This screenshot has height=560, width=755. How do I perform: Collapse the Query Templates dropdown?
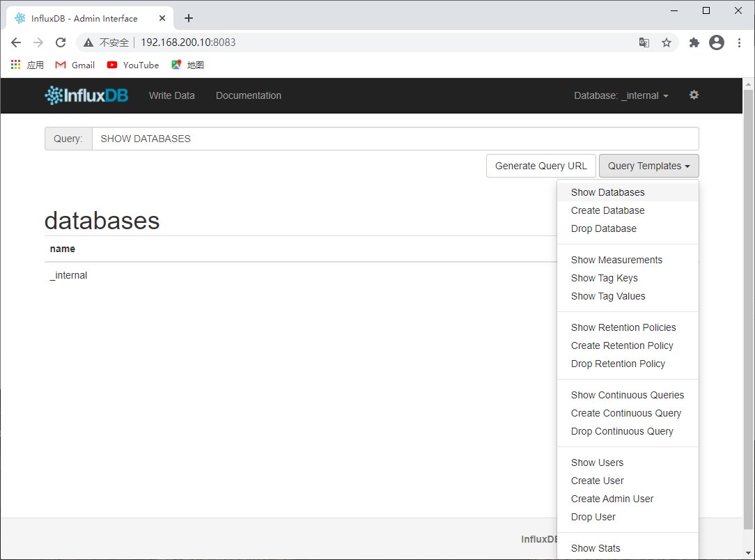coord(648,166)
